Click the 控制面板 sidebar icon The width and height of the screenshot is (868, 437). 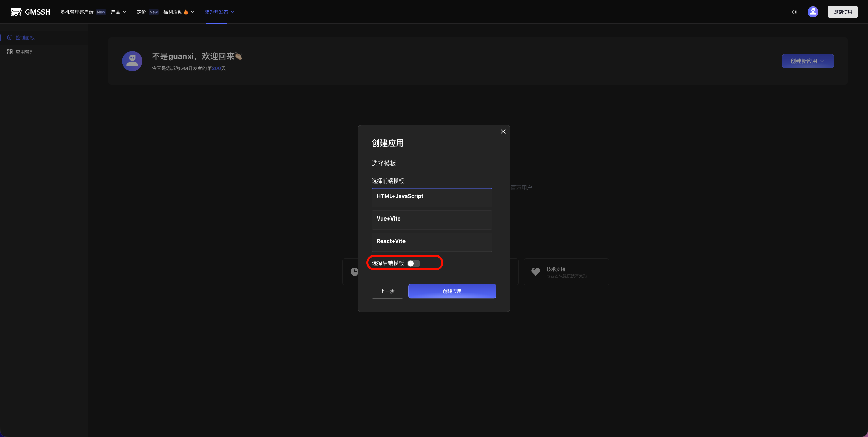(10, 38)
